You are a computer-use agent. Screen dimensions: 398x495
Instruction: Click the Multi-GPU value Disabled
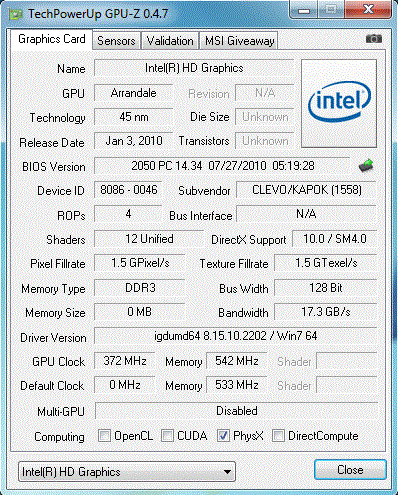pyautogui.click(x=236, y=411)
